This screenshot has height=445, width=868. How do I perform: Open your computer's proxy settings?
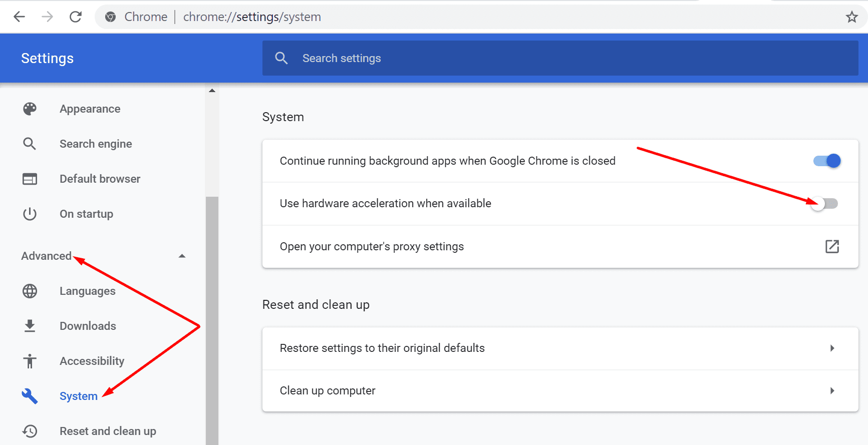coord(560,246)
